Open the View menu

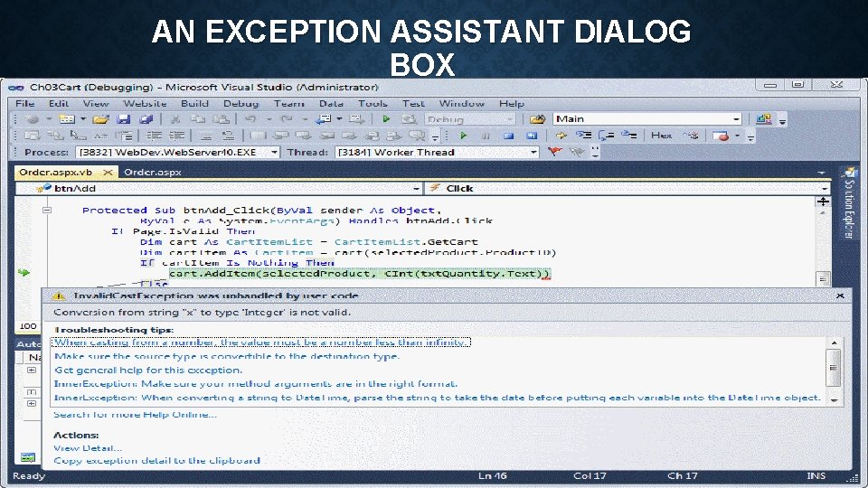coord(96,103)
